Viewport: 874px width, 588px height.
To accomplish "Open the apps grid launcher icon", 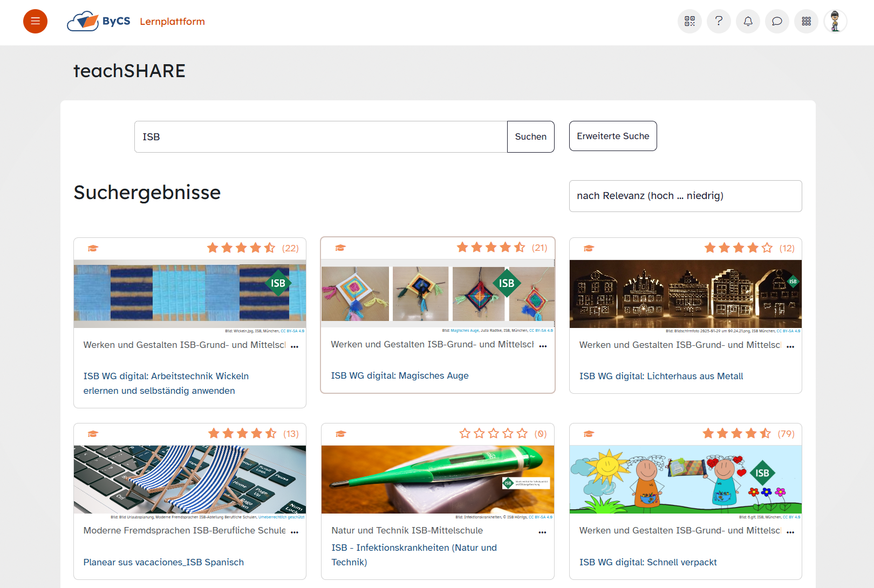I will coord(806,22).
